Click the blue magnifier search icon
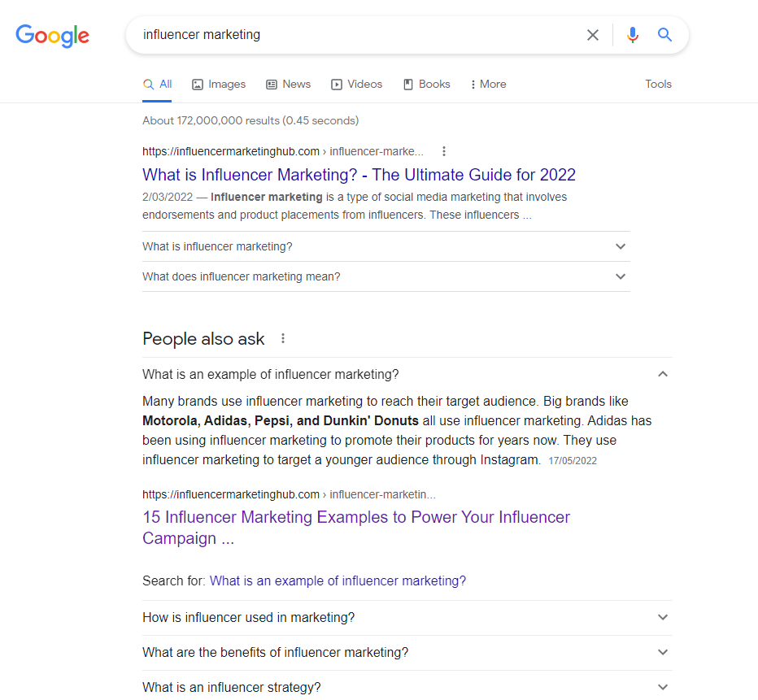This screenshot has height=700, width=758. [664, 35]
